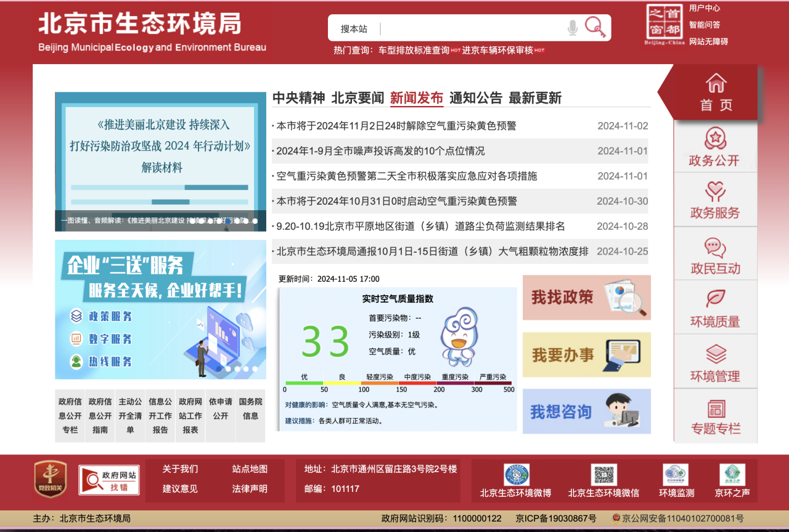Click the 我找政策 banner button
This screenshot has height=532, width=789.
tap(586, 297)
